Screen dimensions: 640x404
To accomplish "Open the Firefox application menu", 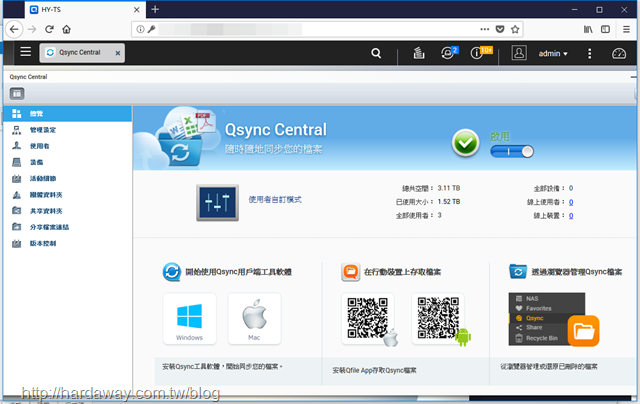I will [x=626, y=29].
